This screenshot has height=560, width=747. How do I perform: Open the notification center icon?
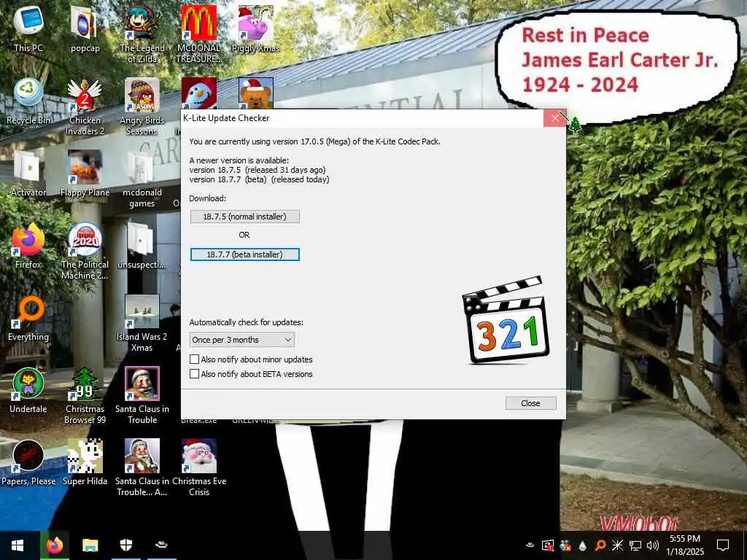click(x=723, y=545)
